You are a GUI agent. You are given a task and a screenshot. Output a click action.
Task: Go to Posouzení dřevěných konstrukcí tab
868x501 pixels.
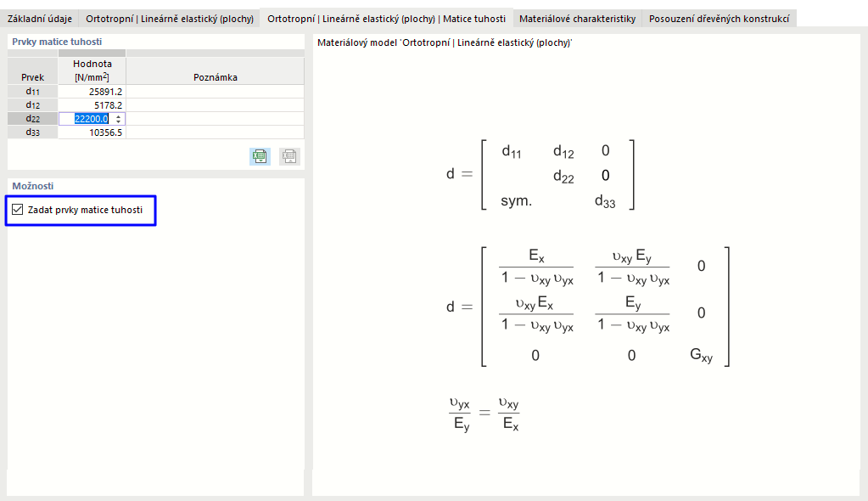(719, 19)
